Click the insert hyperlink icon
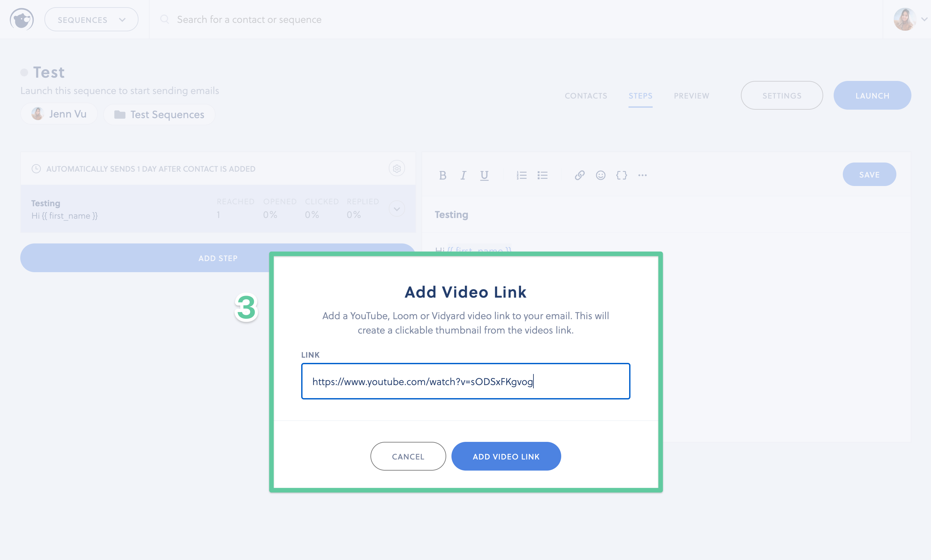This screenshot has width=931, height=560. 580,175
